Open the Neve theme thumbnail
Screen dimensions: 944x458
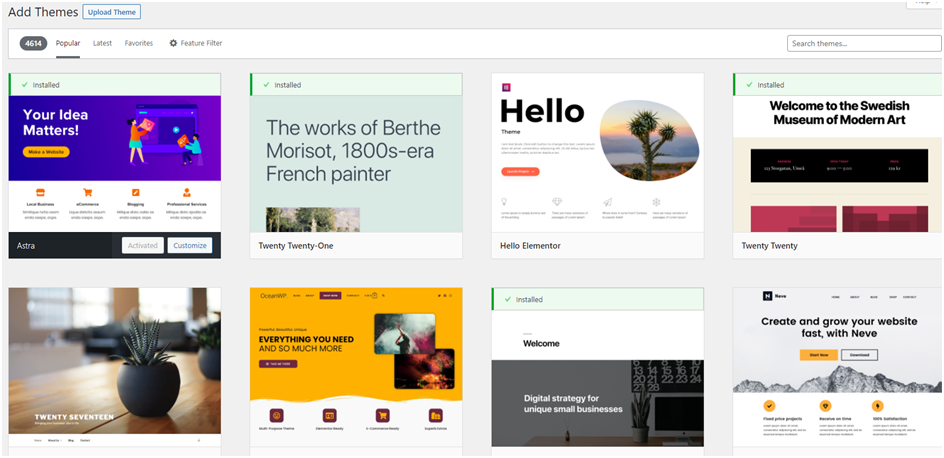[838, 367]
